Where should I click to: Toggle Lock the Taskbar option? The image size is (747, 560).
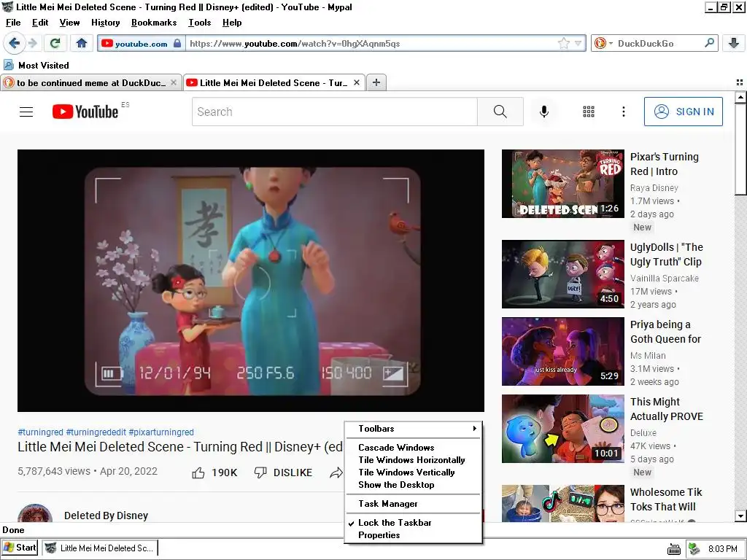(x=413, y=523)
